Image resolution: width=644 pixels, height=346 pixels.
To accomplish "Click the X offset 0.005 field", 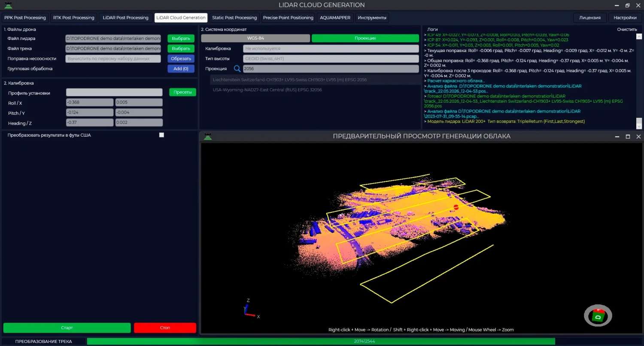I will pos(139,102).
